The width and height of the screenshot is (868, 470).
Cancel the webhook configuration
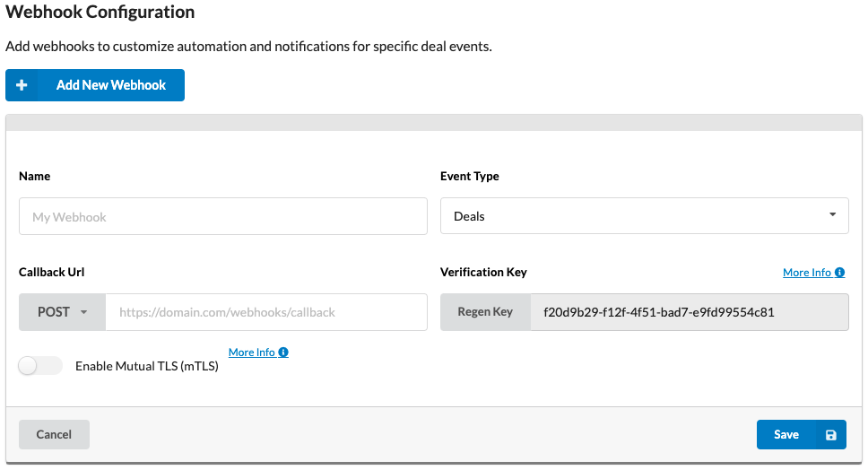pyautogui.click(x=54, y=434)
